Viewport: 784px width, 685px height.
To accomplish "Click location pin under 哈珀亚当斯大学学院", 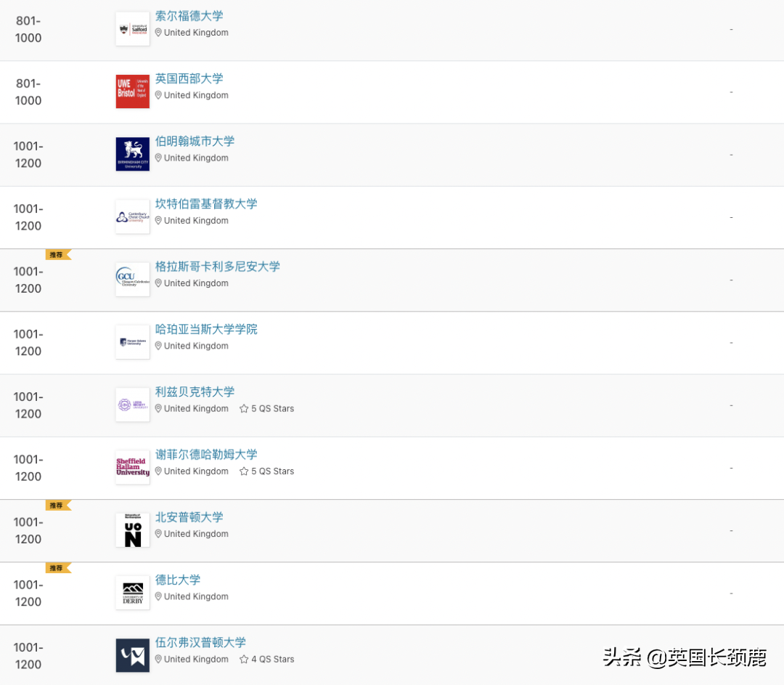I will [158, 346].
